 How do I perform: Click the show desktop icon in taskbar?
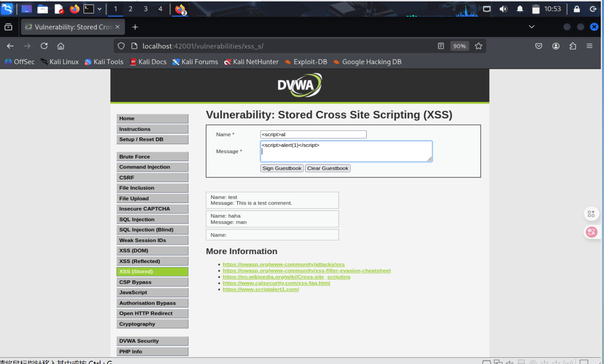(27, 9)
